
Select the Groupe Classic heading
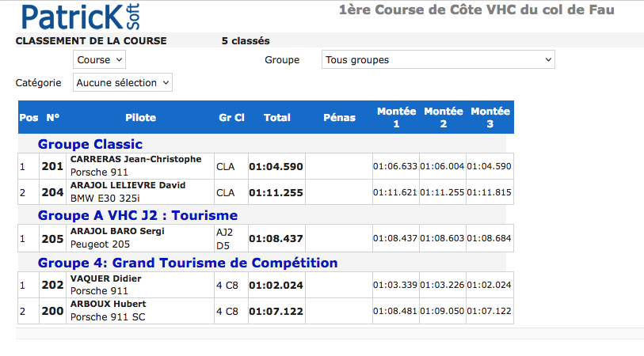click(x=90, y=144)
